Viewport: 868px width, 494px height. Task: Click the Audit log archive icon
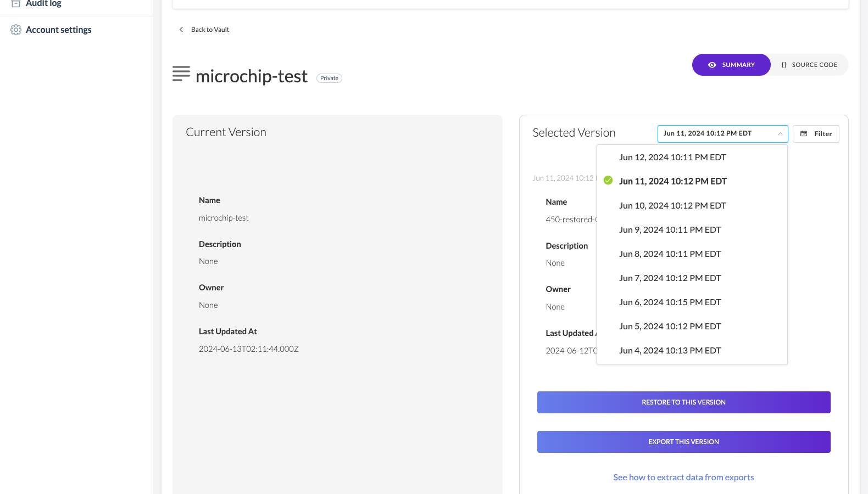point(16,3)
